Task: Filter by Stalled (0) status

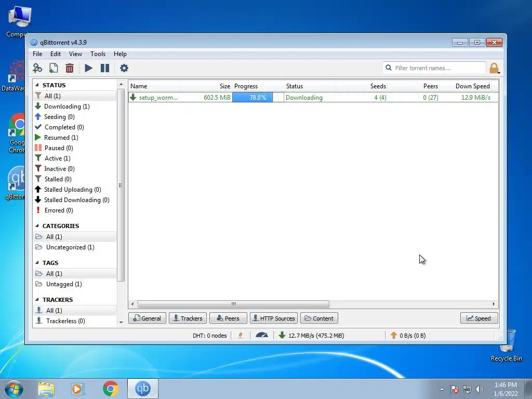Action: coord(58,179)
